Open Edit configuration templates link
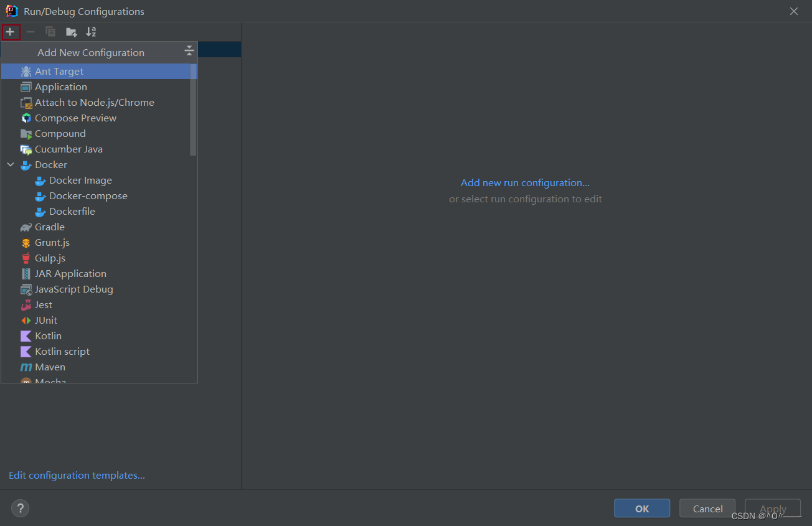 (x=77, y=476)
